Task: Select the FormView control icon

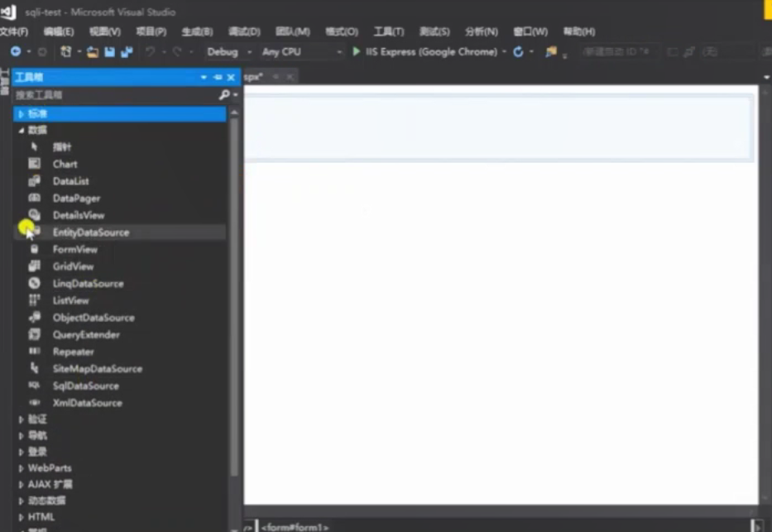Action: coord(34,249)
